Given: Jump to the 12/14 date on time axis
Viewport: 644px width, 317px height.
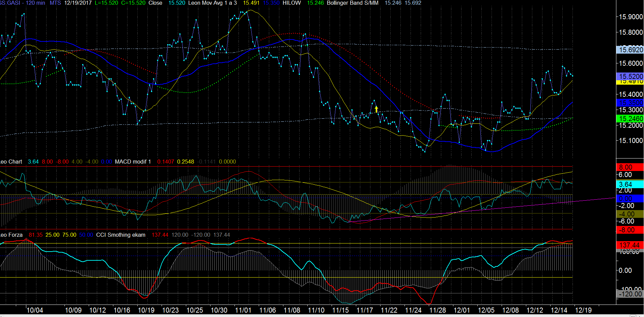Looking at the screenshot, I should pyautogui.click(x=559, y=310).
